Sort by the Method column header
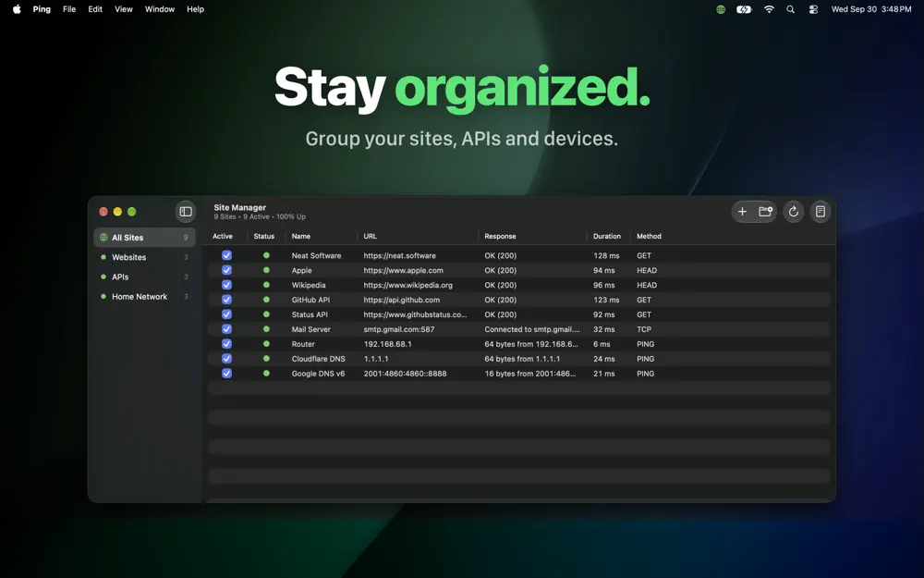 [x=649, y=236]
